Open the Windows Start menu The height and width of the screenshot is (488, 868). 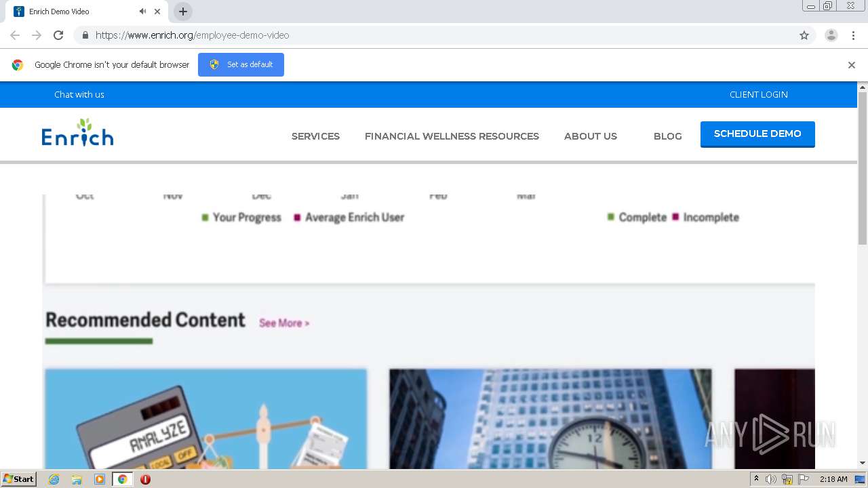tap(18, 479)
